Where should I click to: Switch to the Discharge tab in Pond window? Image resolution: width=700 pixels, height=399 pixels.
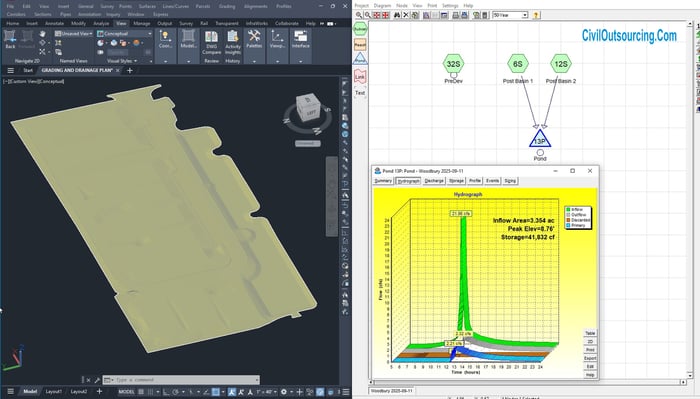tap(434, 181)
